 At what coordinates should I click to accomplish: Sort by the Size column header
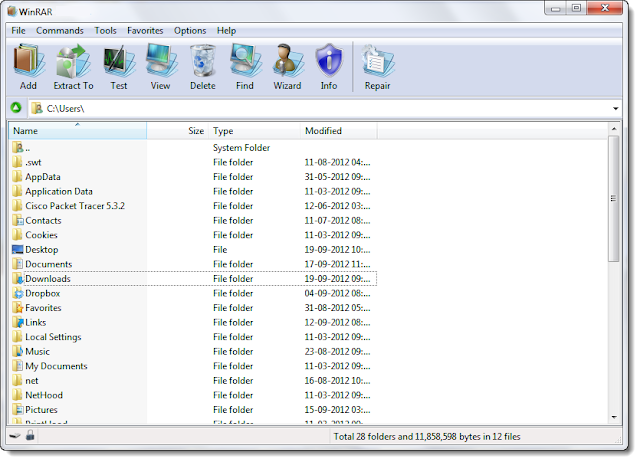(x=178, y=131)
